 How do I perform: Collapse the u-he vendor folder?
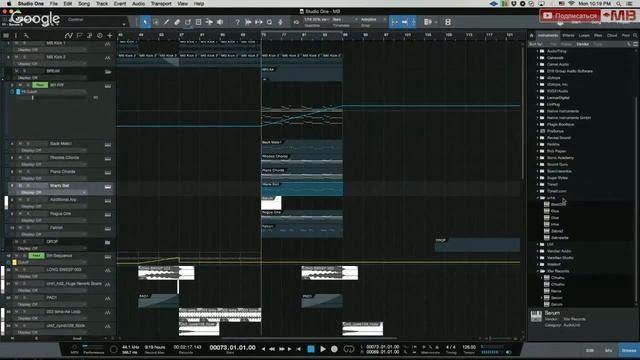click(x=538, y=198)
